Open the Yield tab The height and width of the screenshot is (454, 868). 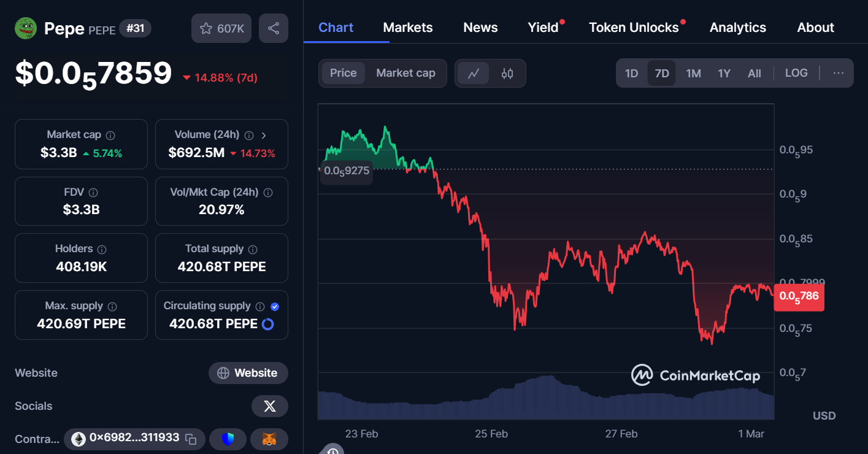click(x=543, y=28)
